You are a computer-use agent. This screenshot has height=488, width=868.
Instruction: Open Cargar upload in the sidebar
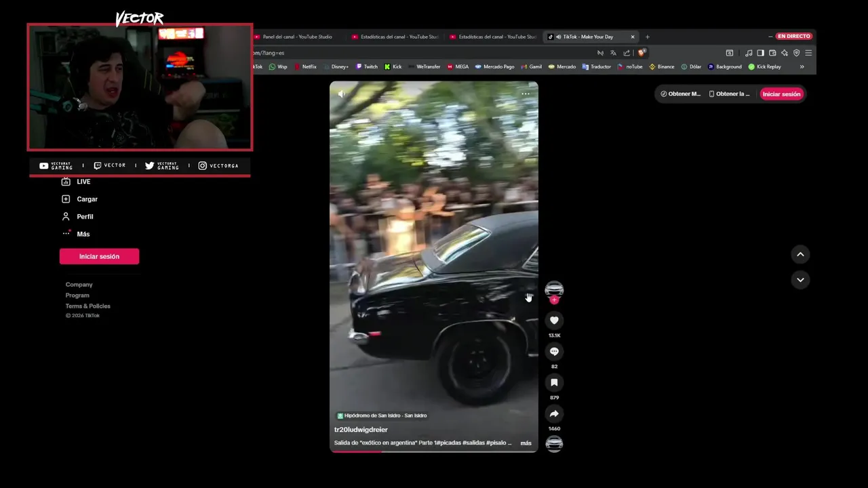(x=79, y=199)
